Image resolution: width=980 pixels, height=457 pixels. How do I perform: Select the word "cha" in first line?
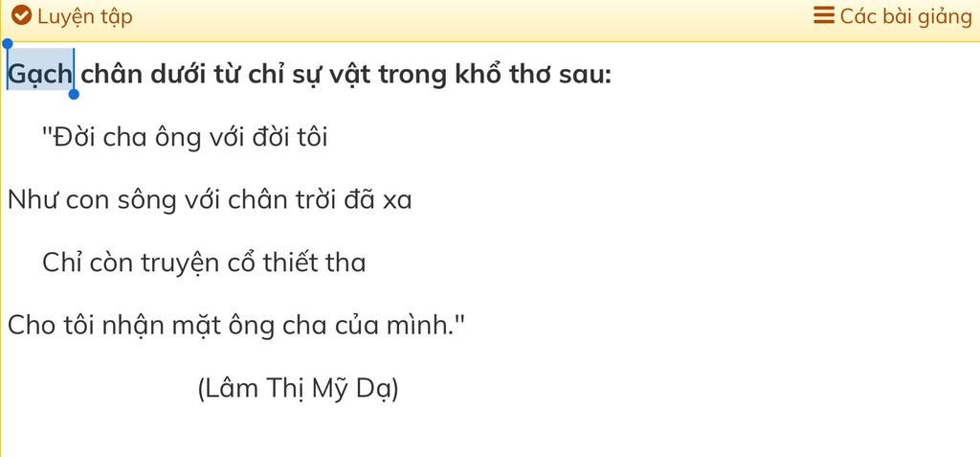(124, 137)
